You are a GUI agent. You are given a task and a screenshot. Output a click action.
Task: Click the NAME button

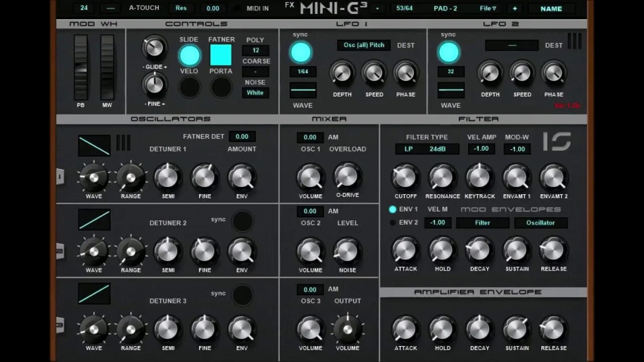point(551,9)
